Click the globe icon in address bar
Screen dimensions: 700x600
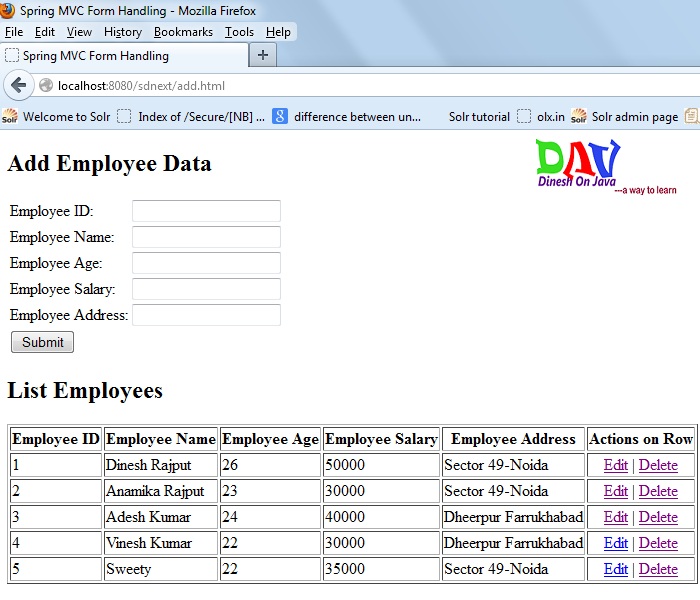(46, 85)
